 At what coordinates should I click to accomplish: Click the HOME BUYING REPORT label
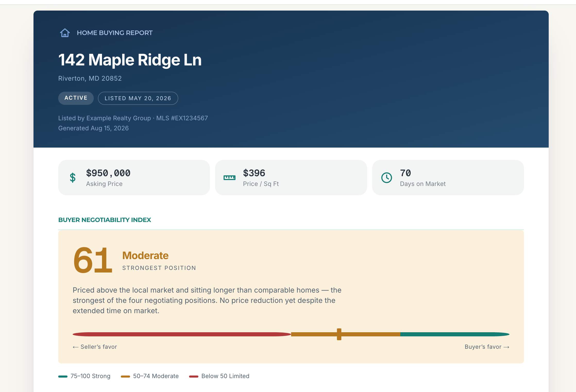tap(115, 33)
